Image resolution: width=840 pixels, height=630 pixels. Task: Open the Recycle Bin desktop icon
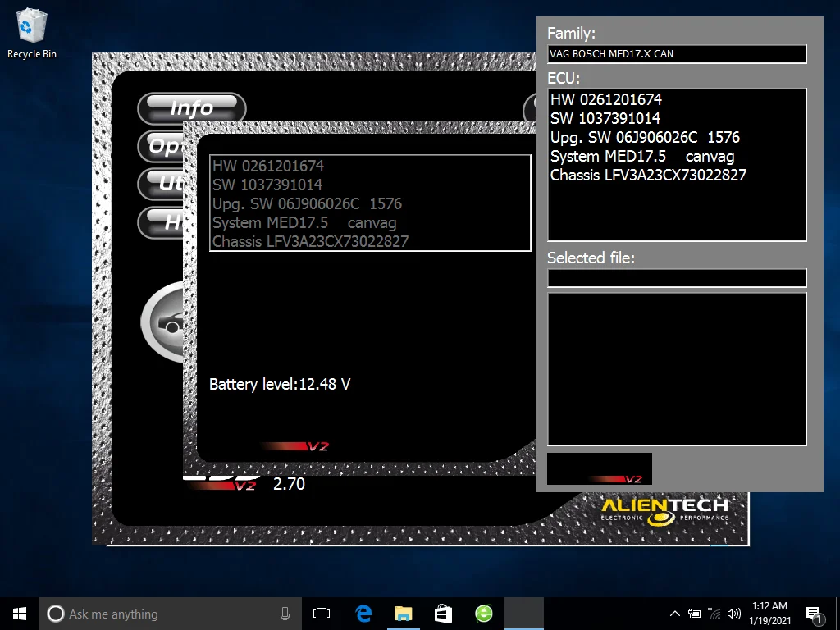pyautogui.click(x=32, y=33)
